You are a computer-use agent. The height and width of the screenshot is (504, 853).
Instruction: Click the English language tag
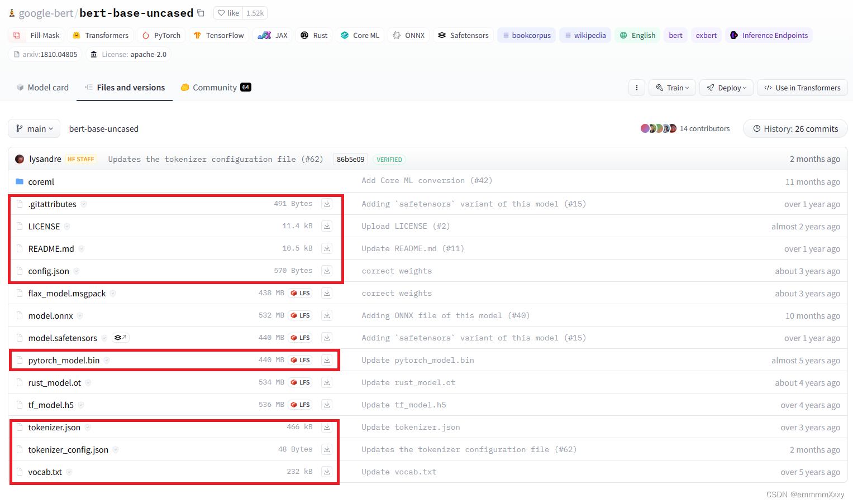point(637,35)
